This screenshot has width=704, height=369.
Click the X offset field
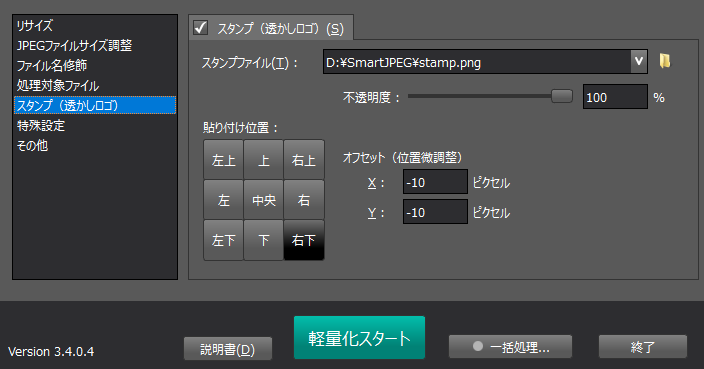click(x=435, y=182)
